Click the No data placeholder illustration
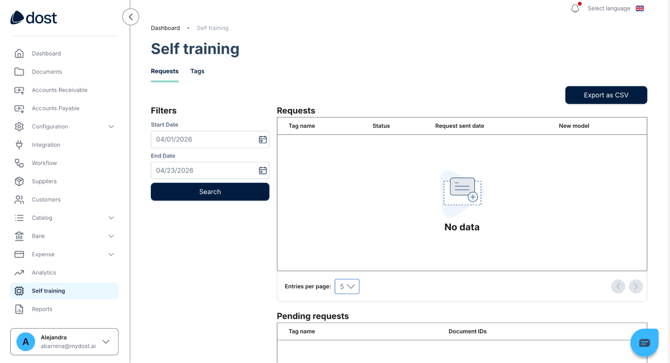The width and height of the screenshot is (670, 363). (461, 194)
